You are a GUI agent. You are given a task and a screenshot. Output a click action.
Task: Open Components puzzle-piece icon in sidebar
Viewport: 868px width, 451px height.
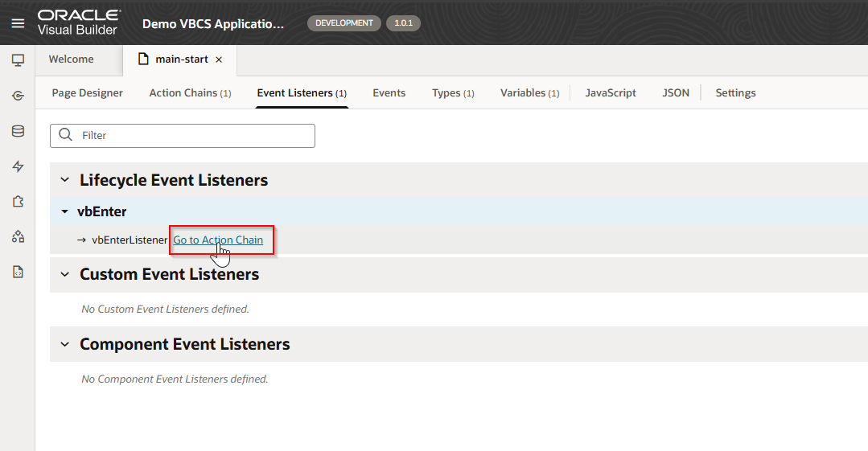(x=18, y=202)
